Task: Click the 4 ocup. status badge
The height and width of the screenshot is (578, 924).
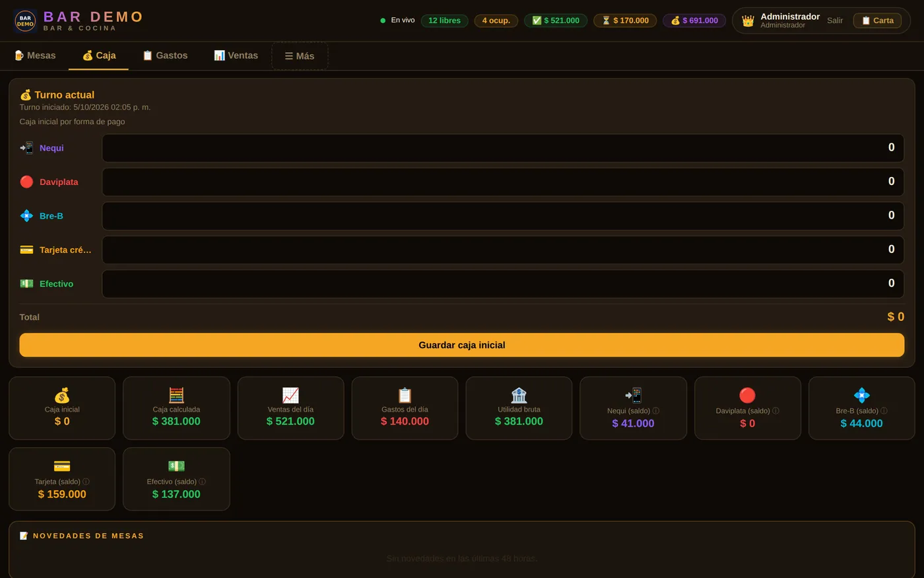Action: click(496, 20)
